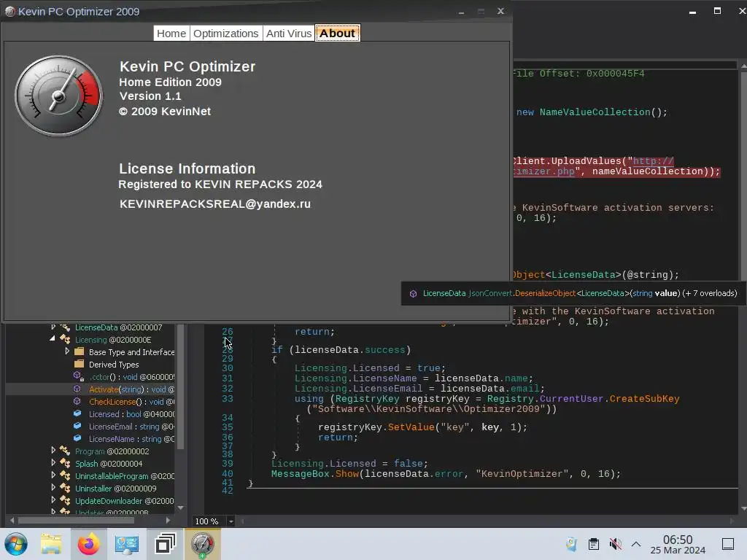Click the Kevin PC Optimizer title bar icon
This screenshot has height=560, width=747.
9,12
